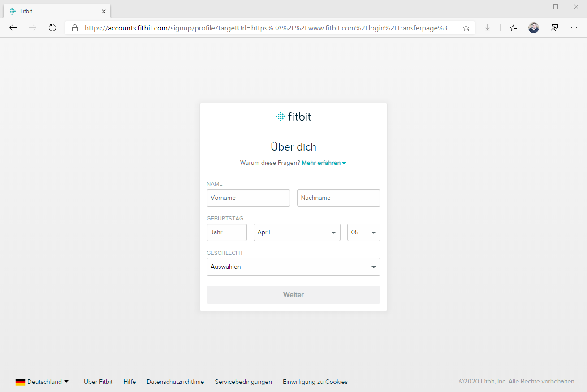The height and width of the screenshot is (392, 587).
Task: Expand the Mehr erfahren link
Action: click(x=324, y=163)
